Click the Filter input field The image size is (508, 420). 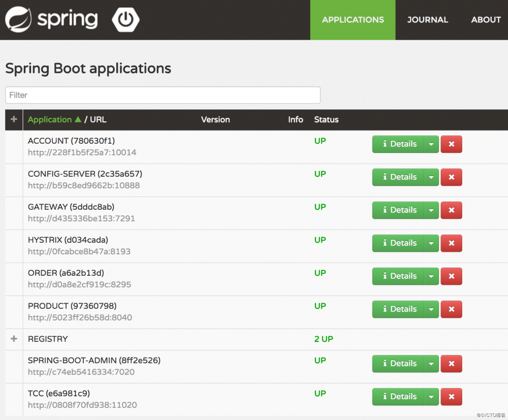[x=163, y=95]
